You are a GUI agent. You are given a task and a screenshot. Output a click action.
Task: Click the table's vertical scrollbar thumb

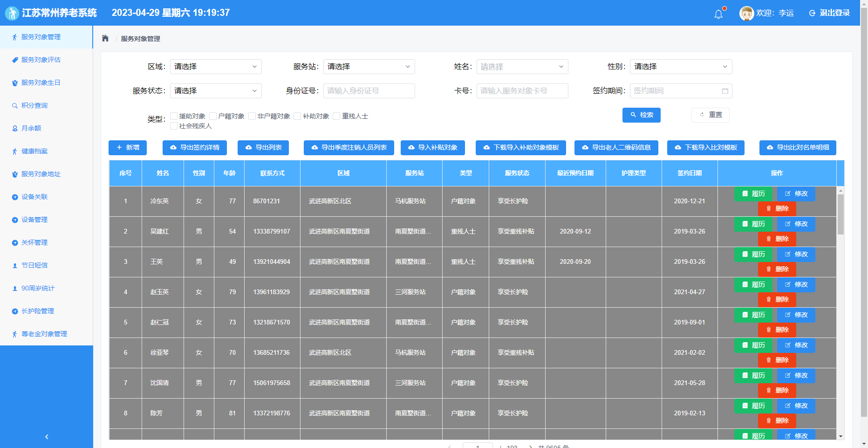(x=841, y=214)
